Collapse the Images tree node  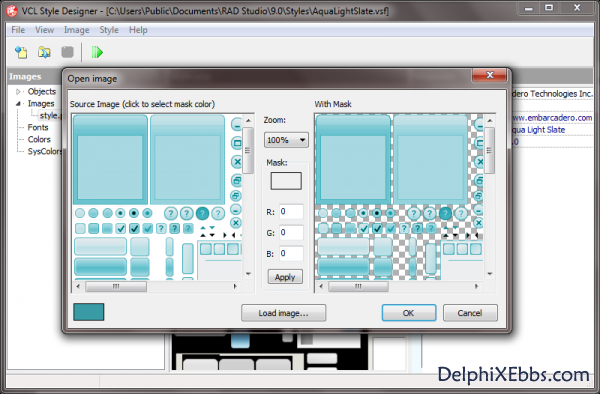tap(18, 104)
